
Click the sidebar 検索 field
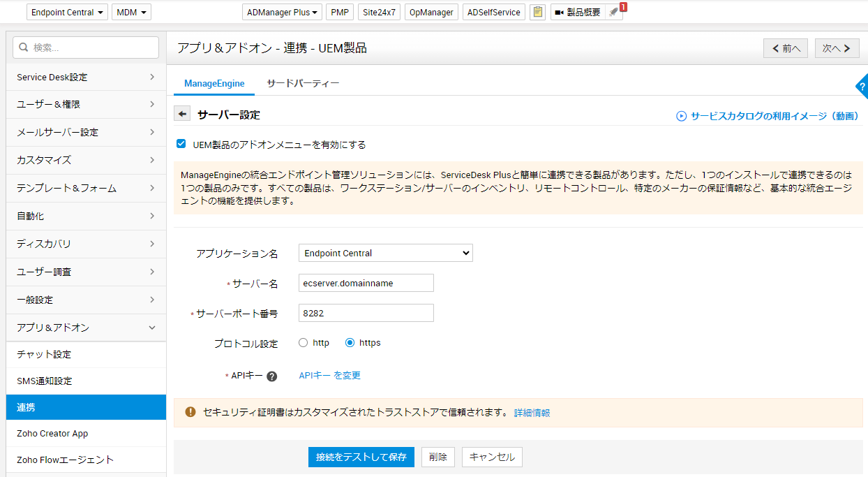coord(86,47)
